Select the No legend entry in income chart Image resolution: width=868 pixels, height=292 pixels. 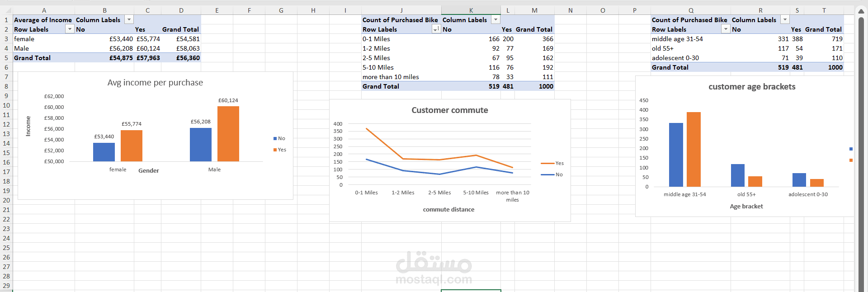(x=279, y=138)
